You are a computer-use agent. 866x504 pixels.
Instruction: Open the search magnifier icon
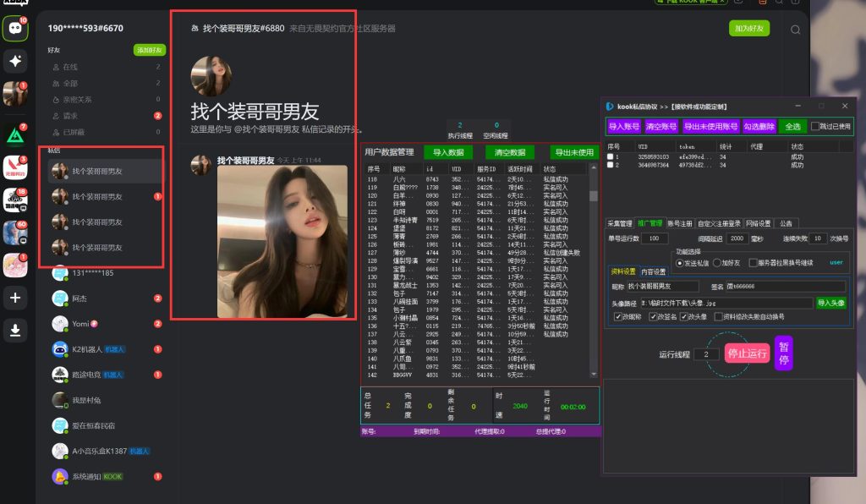pos(795,30)
